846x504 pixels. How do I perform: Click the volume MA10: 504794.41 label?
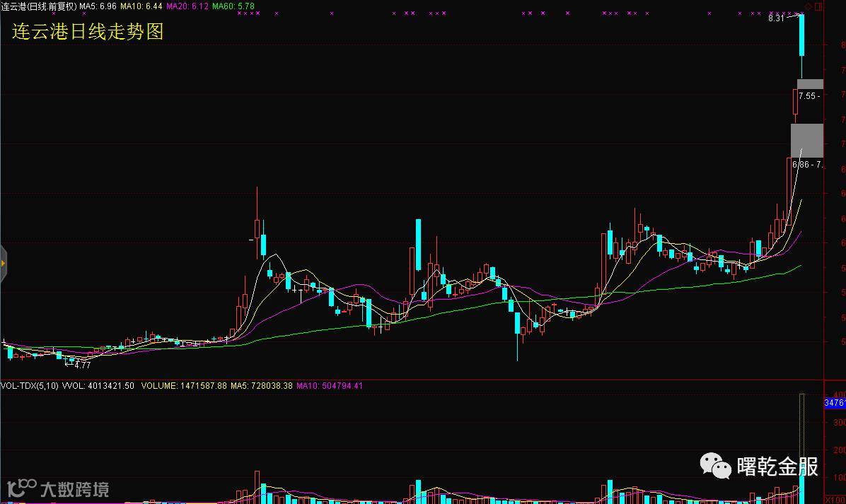click(x=330, y=386)
